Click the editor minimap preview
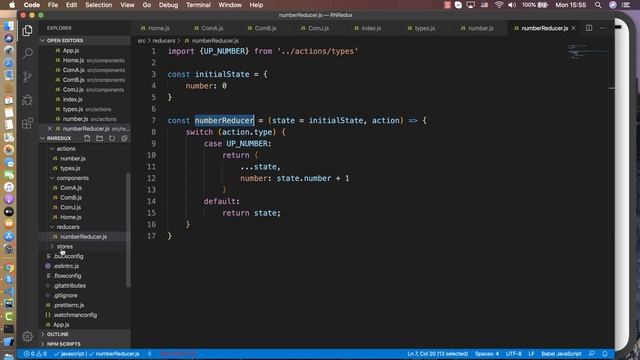Viewport: 640px width, 360px height. [x=587, y=52]
